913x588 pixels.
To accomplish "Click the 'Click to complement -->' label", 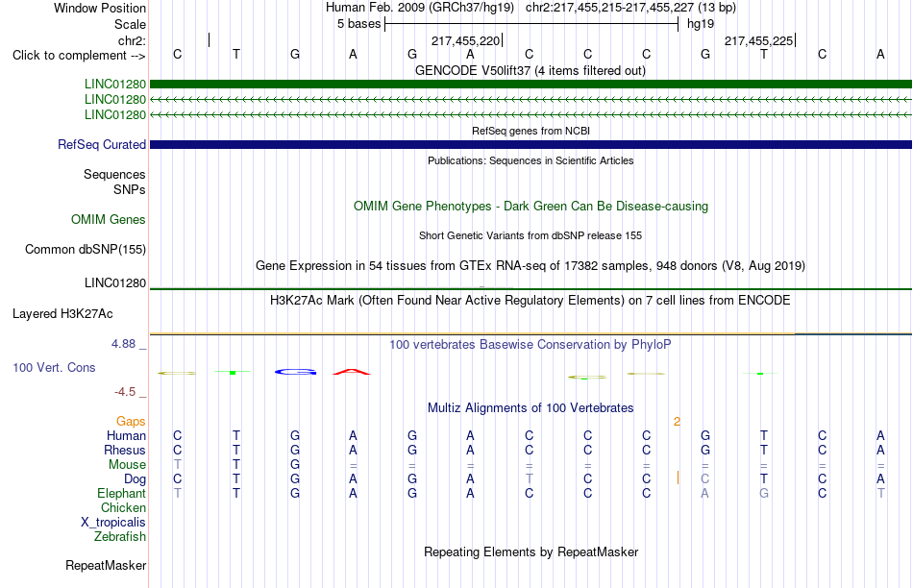I will click(79, 56).
